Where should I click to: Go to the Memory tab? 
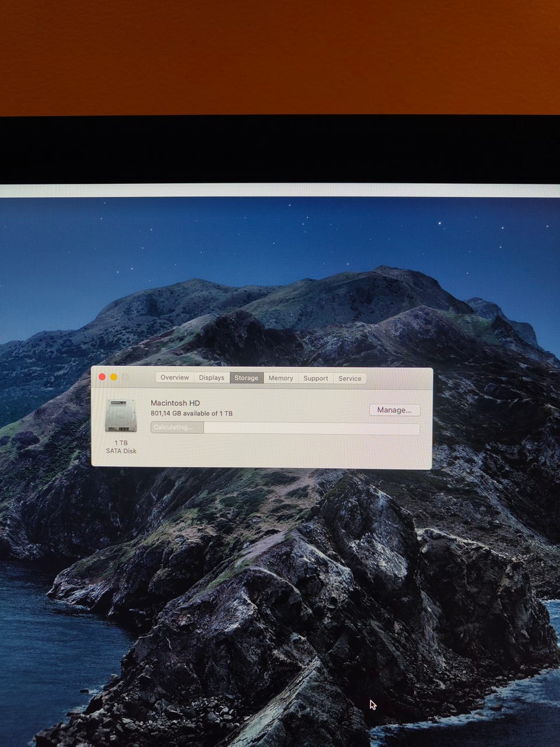coord(281,378)
